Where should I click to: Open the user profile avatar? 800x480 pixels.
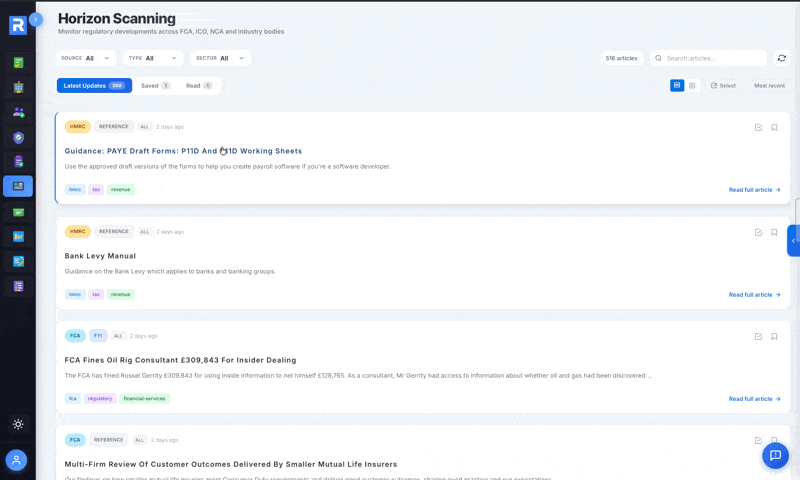click(16, 460)
